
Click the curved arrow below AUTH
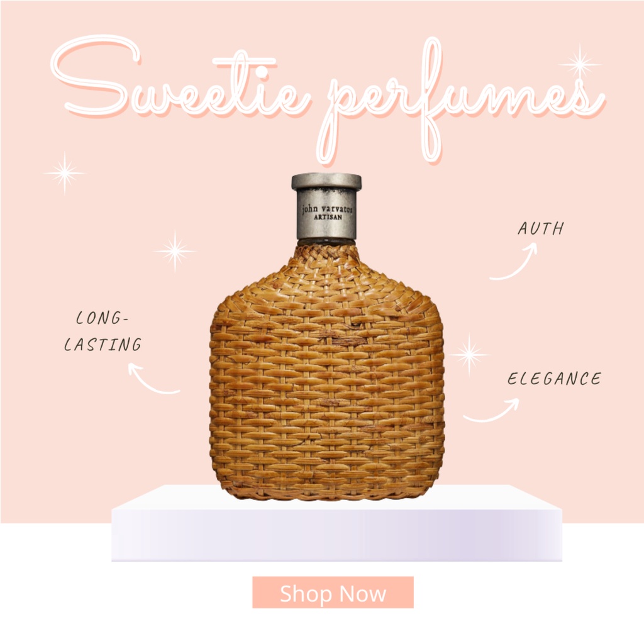pyautogui.click(x=513, y=261)
